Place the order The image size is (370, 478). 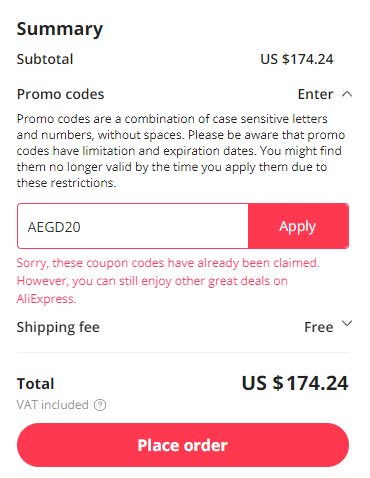(x=183, y=445)
